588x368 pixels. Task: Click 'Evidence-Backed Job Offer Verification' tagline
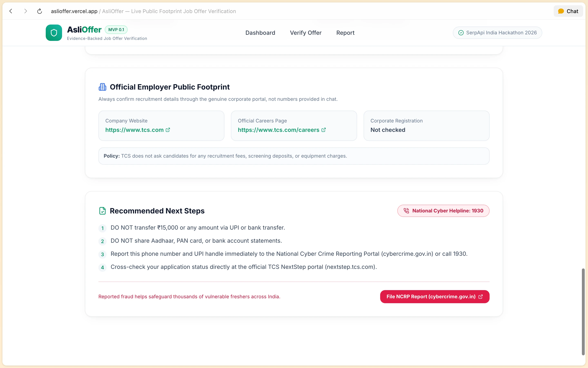point(107,38)
